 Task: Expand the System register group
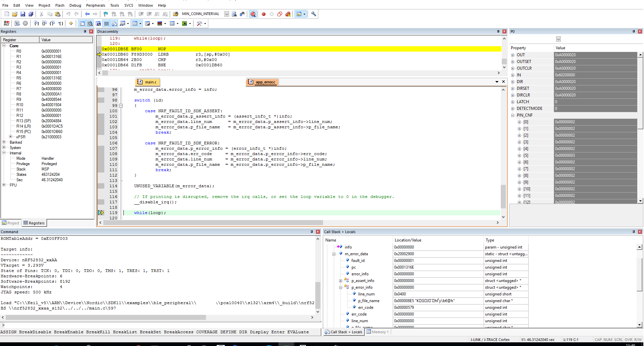[4, 147]
